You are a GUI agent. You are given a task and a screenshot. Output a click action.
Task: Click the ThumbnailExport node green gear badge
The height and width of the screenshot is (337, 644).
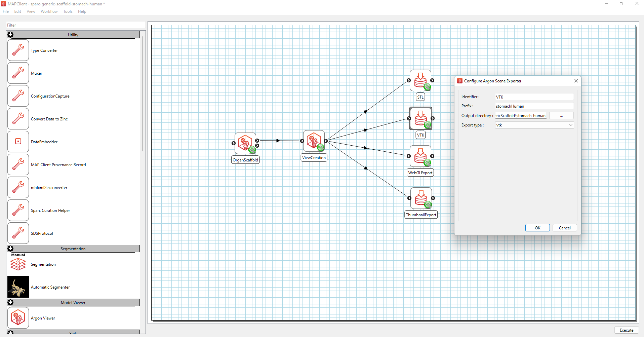[x=428, y=205]
